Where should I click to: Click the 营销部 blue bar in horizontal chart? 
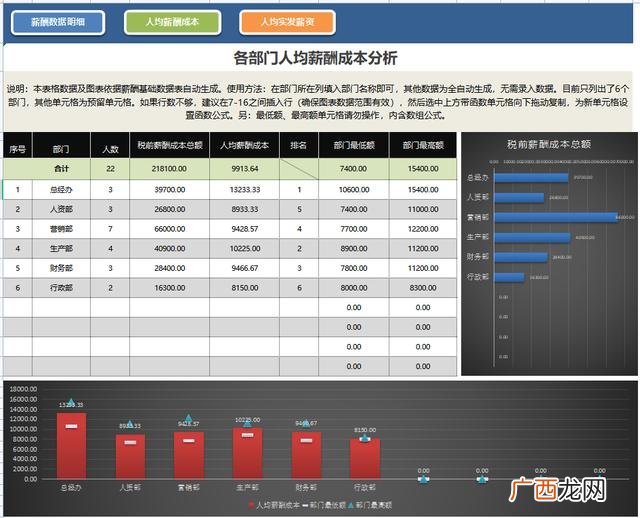coord(556,217)
